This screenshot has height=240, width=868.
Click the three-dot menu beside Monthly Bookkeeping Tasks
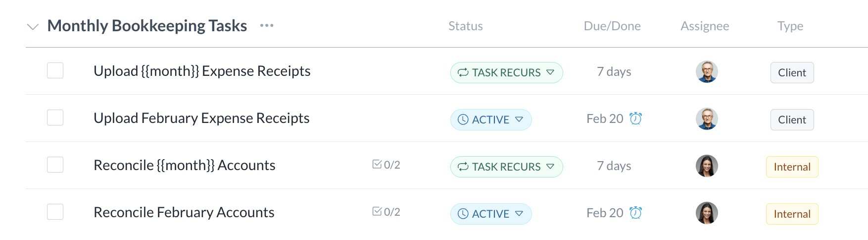(267, 26)
